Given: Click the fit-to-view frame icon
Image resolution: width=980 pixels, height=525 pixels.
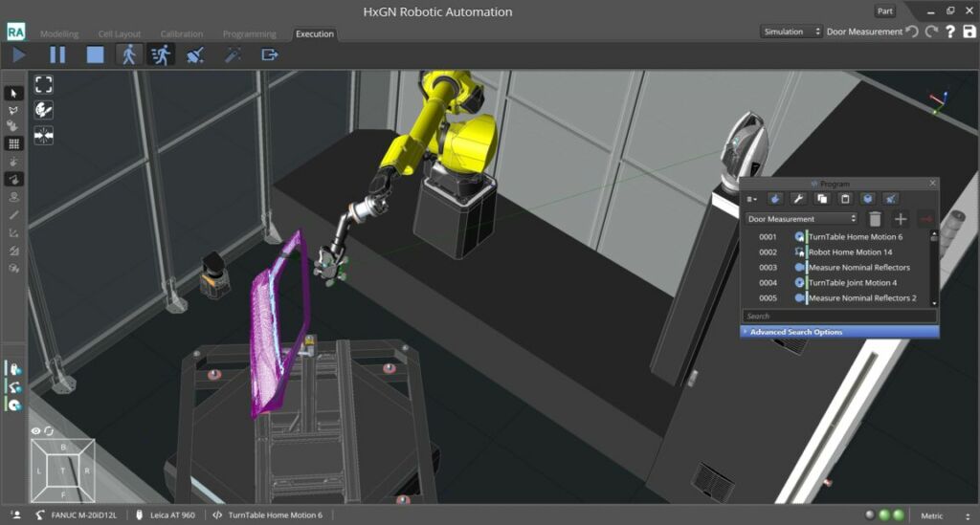Looking at the screenshot, I should pyautogui.click(x=43, y=84).
